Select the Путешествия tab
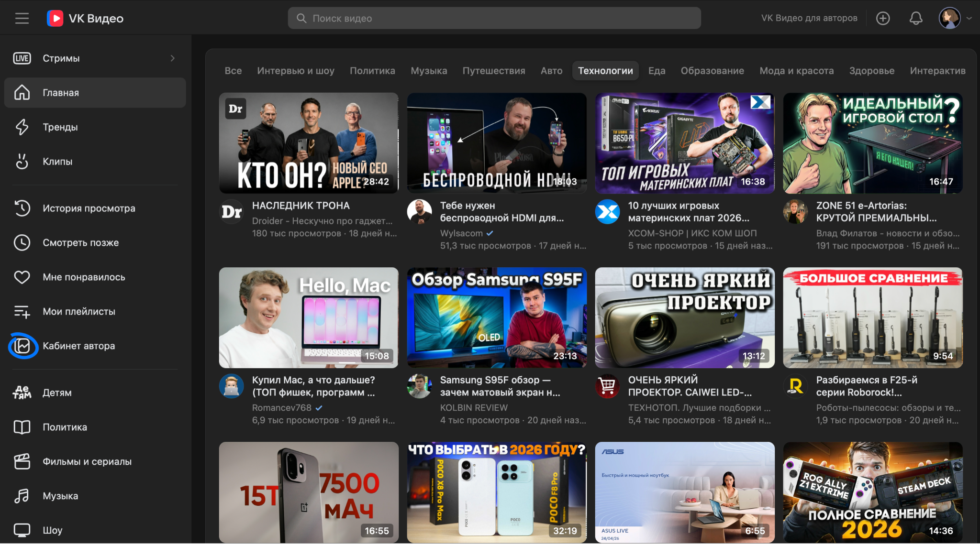980x546 pixels. (494, 71)
